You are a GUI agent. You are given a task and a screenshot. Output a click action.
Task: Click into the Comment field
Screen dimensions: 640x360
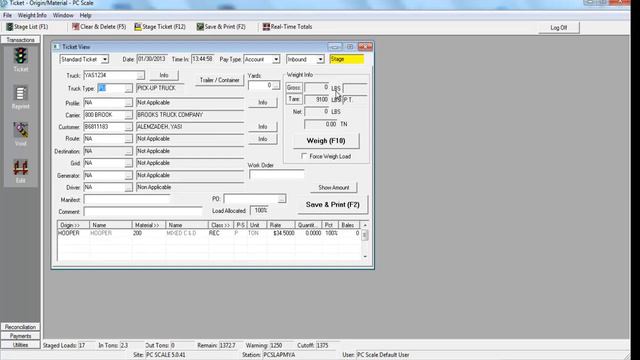pos(143,211)
